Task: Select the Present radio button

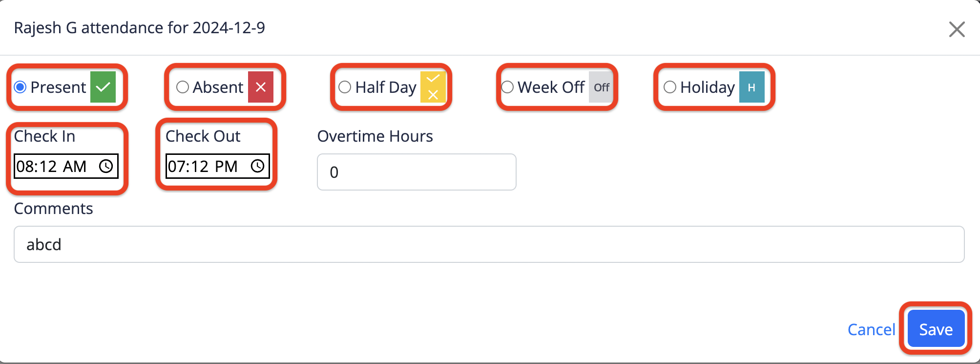Action: pos(20,87)
